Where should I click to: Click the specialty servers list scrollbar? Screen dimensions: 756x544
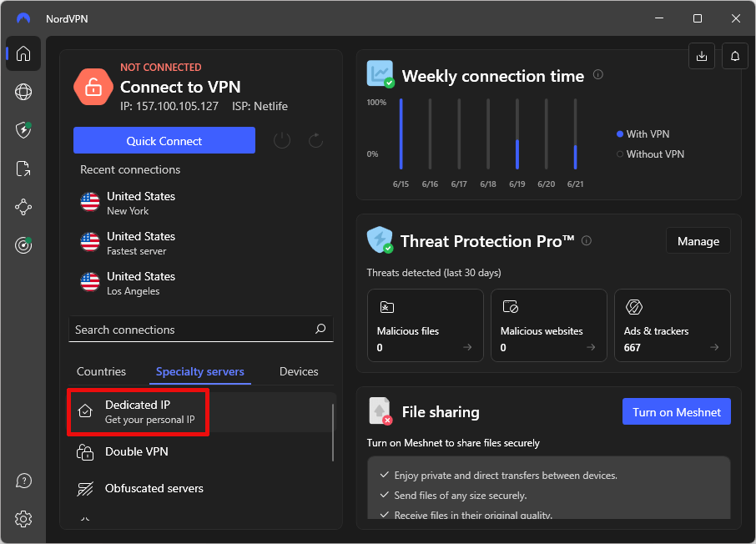click(x=333, y=432)
